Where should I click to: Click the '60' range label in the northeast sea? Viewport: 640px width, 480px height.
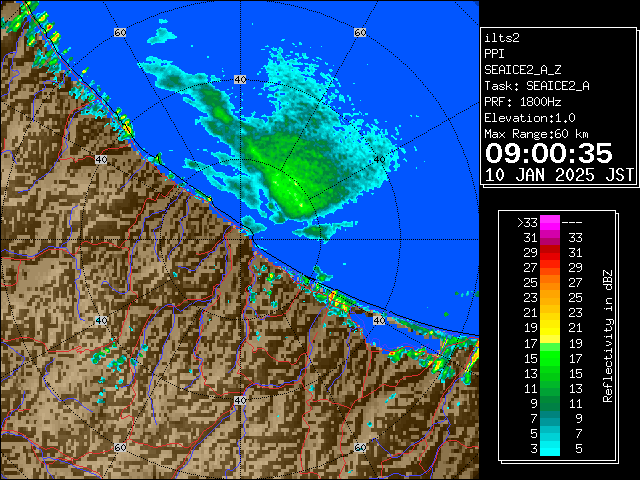tap(360, 32)
